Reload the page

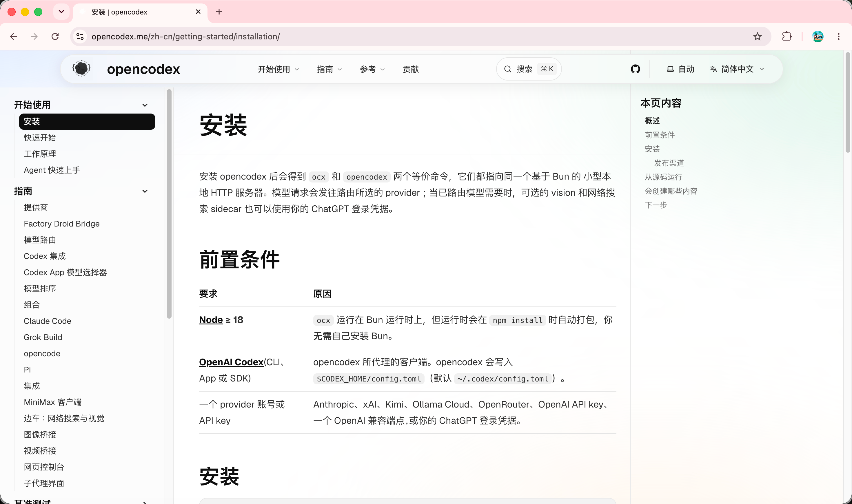[55, 36]
